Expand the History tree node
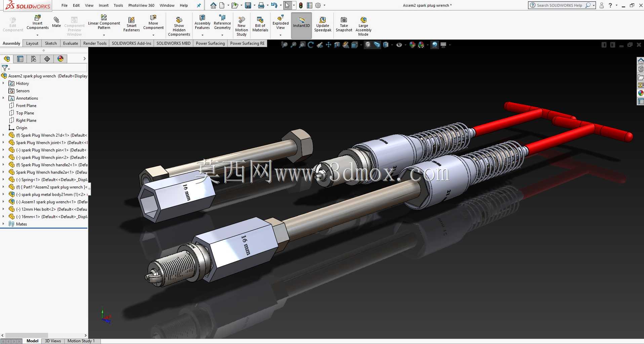 [x=3, y=83]
